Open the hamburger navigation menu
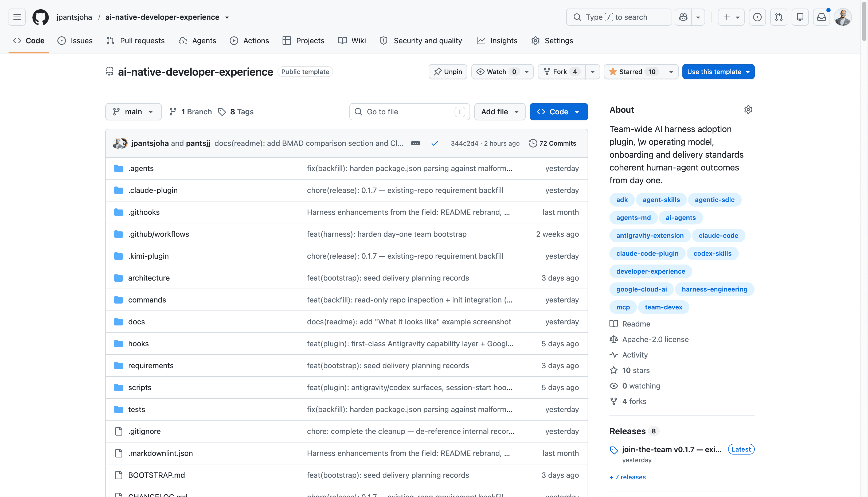The image size is (868, 497). click(x=17, y=17)
